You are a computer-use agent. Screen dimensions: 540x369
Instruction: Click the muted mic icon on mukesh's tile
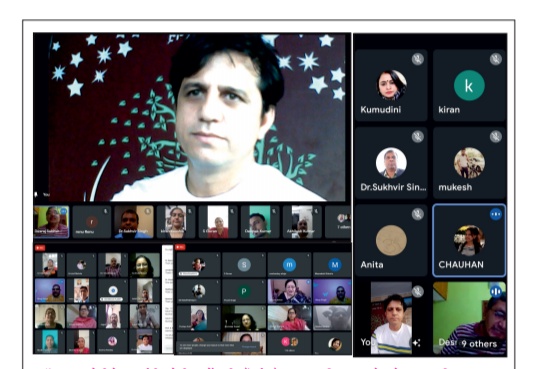[x=496, y=137]
